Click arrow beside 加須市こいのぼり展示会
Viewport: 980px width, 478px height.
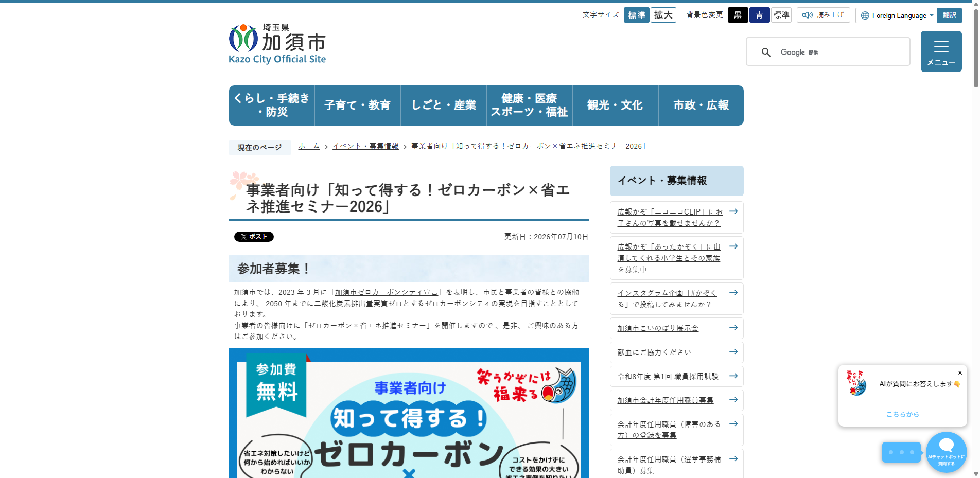(x=733, y=328)
